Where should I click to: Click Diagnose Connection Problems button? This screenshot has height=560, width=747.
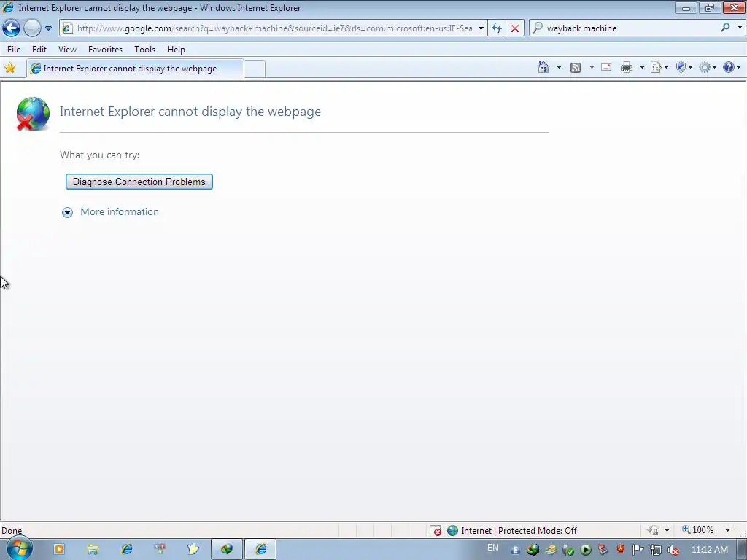coord(139,182)
